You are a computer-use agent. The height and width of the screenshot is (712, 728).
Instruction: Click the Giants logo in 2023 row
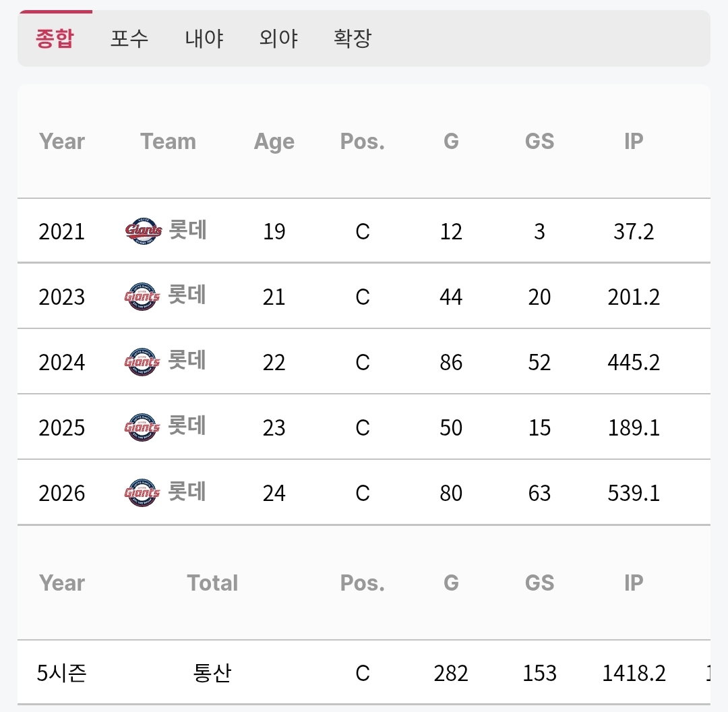click(x=142, y=296)
